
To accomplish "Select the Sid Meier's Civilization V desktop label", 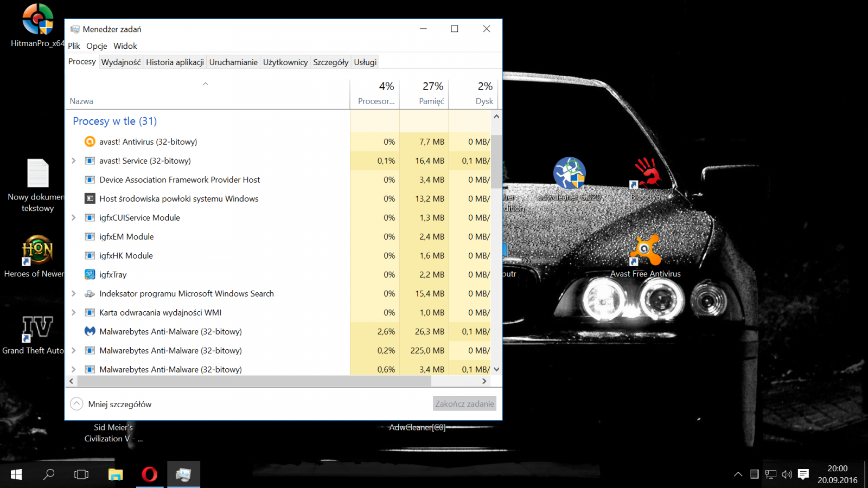I will point(113,433).
